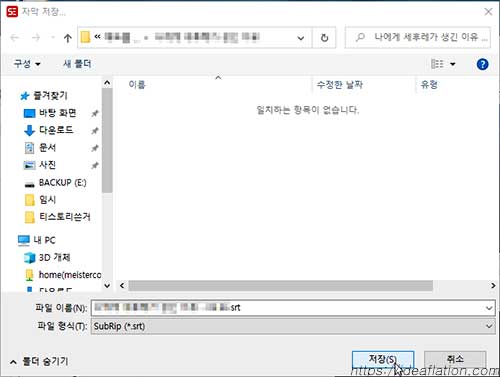500x377 pixels.
Task: Open the 임시 folder
Action: coord(40,200)
